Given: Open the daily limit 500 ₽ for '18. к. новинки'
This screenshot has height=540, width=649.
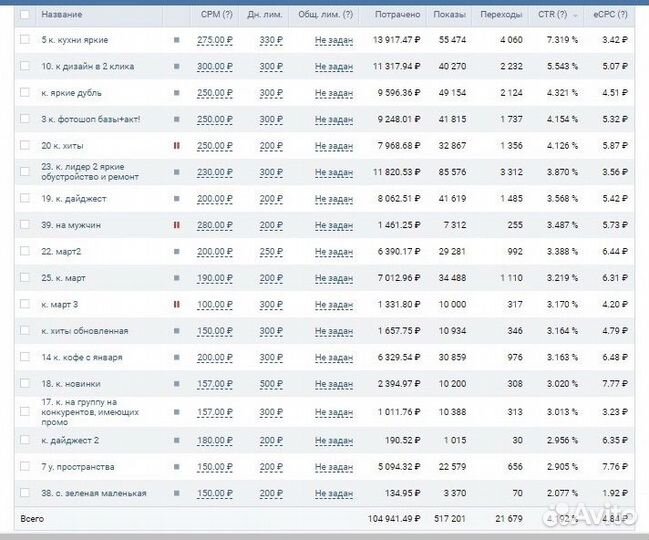Looking at the screenshot, I should pyautogui.click(x=271, y=383).
